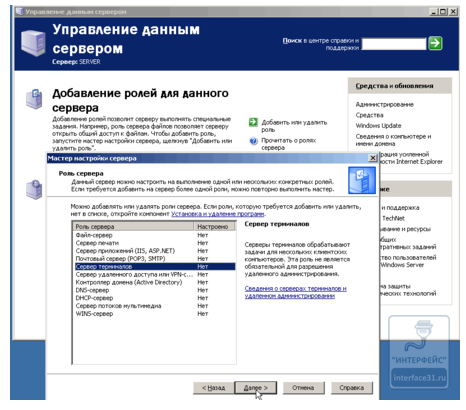
Task: Open Сведения о компьютере и имени домена
Action: click(393, 140)
